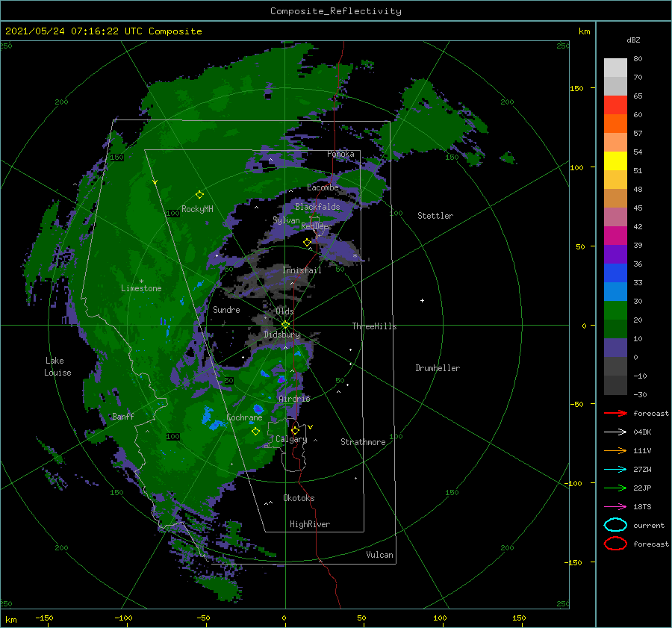Click the Ponoka label on map
672x628 pixels.
(x=340, y=154)
